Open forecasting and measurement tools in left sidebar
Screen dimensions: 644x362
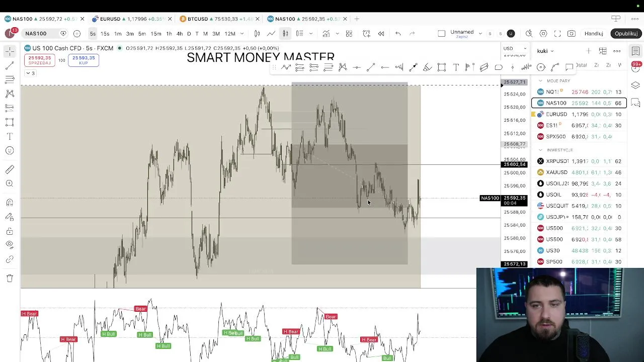click(x=10, y=108)
